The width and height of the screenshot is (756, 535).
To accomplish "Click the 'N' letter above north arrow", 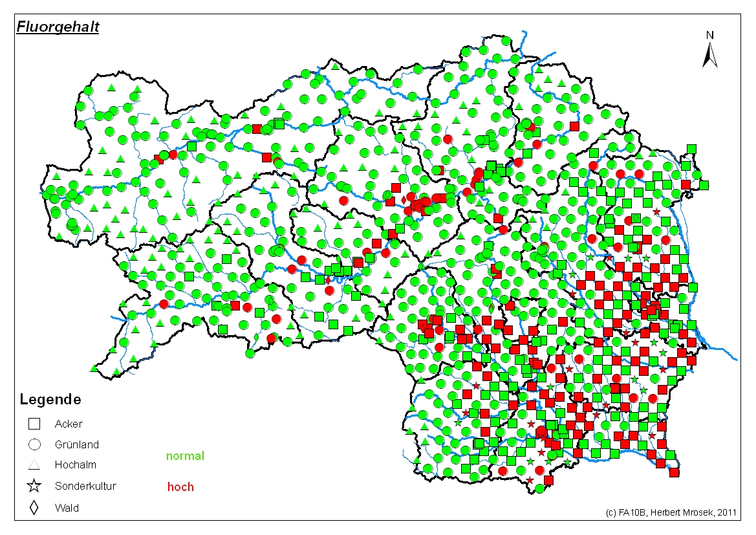I will tap(709, 35).
